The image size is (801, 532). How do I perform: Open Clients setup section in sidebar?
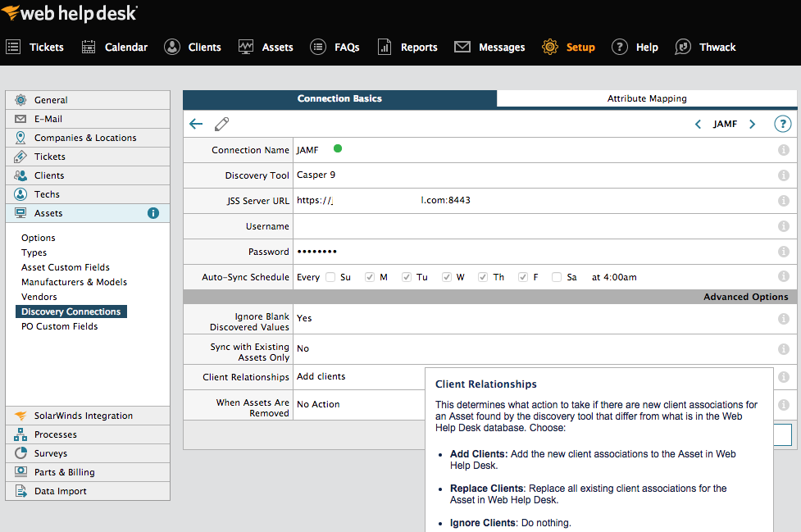[88, 175]
